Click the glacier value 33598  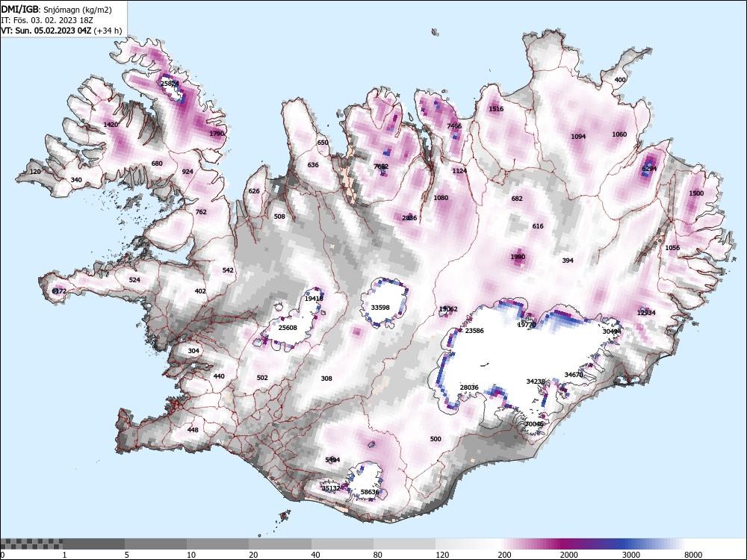coord(380,308)
